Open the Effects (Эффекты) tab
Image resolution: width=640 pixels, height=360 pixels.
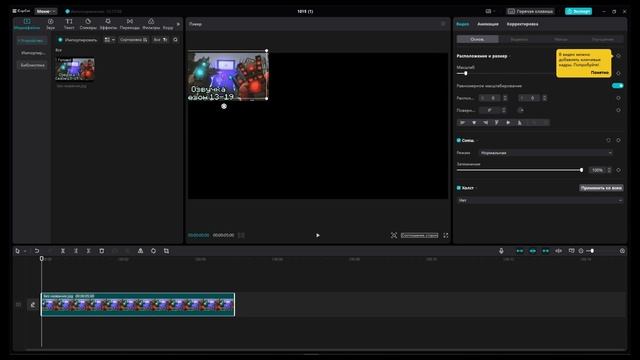point(108,24)
